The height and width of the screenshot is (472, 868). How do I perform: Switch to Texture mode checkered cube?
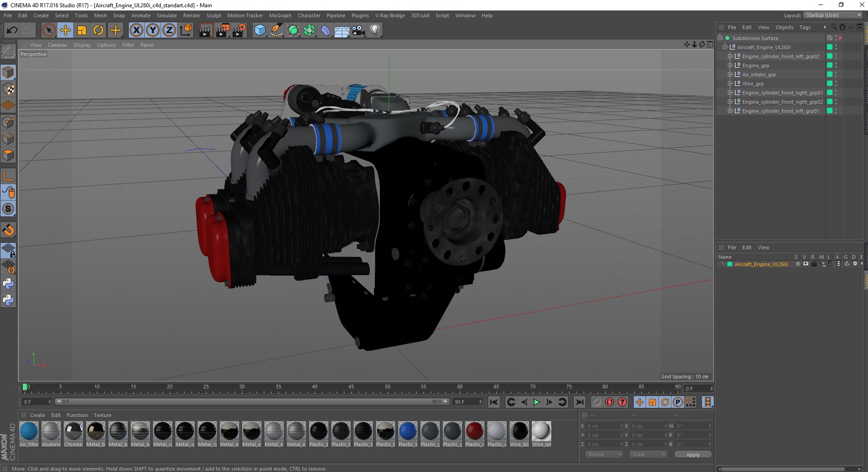click(x=8, y=89)
